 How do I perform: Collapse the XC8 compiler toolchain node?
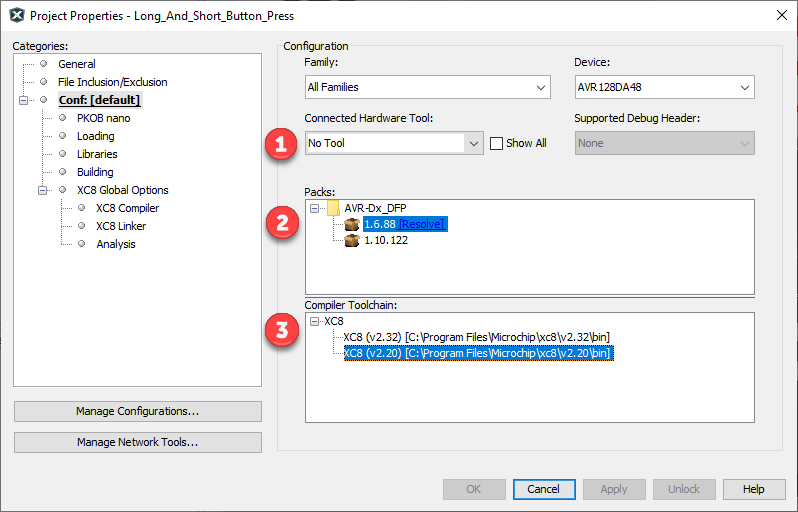coord(315,321)
